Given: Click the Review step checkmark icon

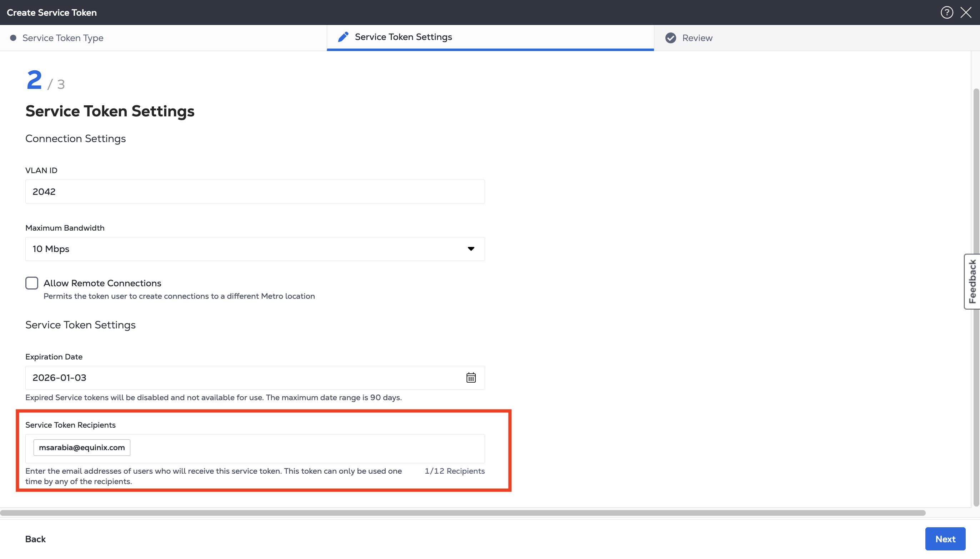Looking at the screenshot, I should pos(670,37).
